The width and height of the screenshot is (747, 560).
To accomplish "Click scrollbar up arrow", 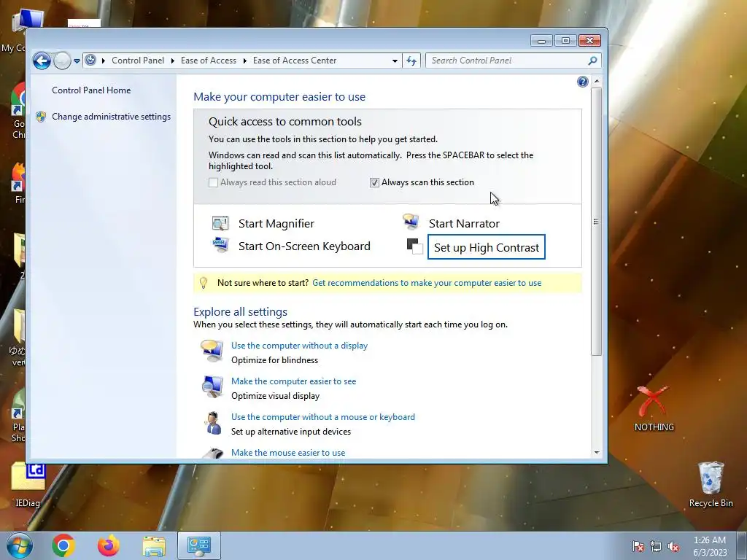I will [x=597, y=82].
